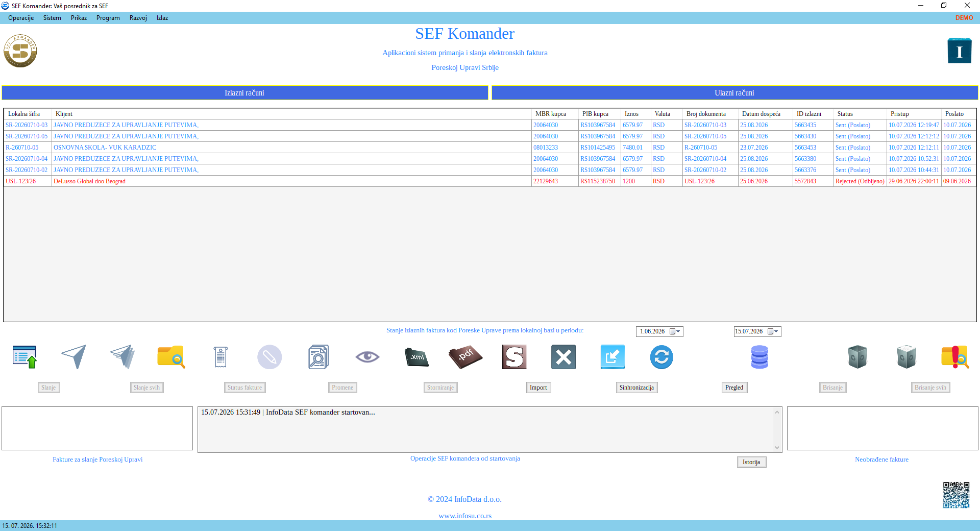Image resolution: width=980 pixels, height=531 pixels.
Task: Click the eye preview icon
Action: [x=367, y=357]
